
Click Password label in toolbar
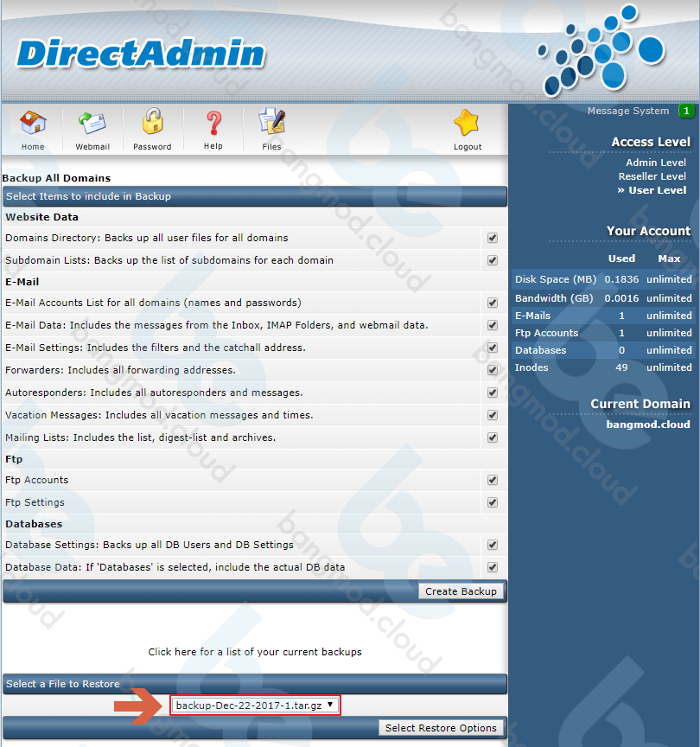[x=152, y=147]
